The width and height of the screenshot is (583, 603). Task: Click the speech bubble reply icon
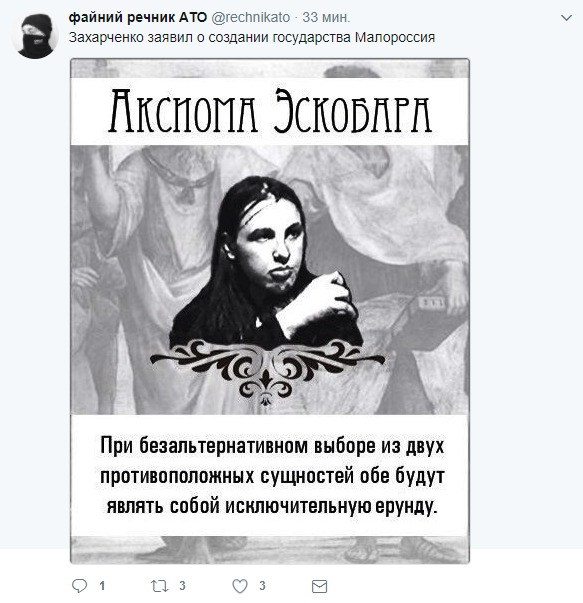[80, 586]
